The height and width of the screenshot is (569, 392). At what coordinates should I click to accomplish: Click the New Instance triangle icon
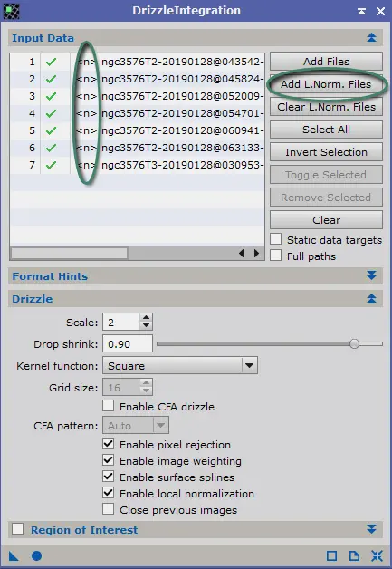(14, 556)
